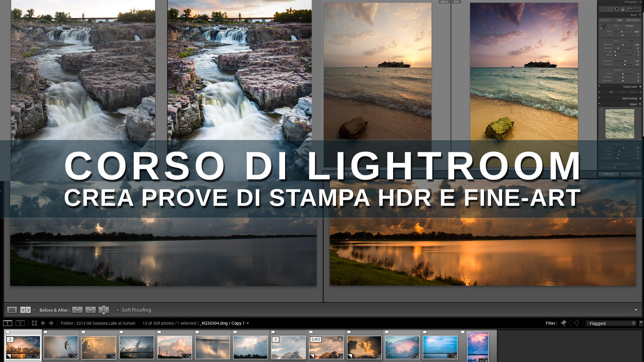The height and width of the screenshot is (362, 644).
Task: Toggle the Tone Curve panel switch
Action: [599, 86]
